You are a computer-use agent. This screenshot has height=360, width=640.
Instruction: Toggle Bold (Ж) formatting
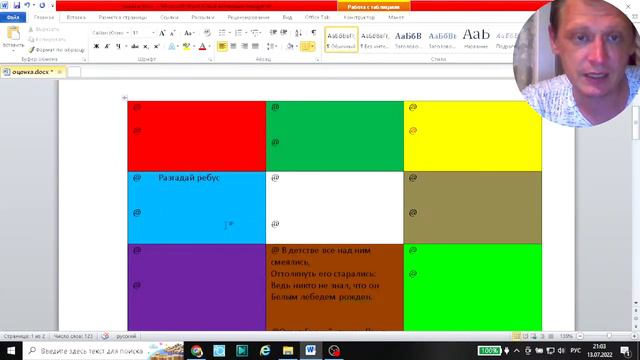tap(96, 47)
